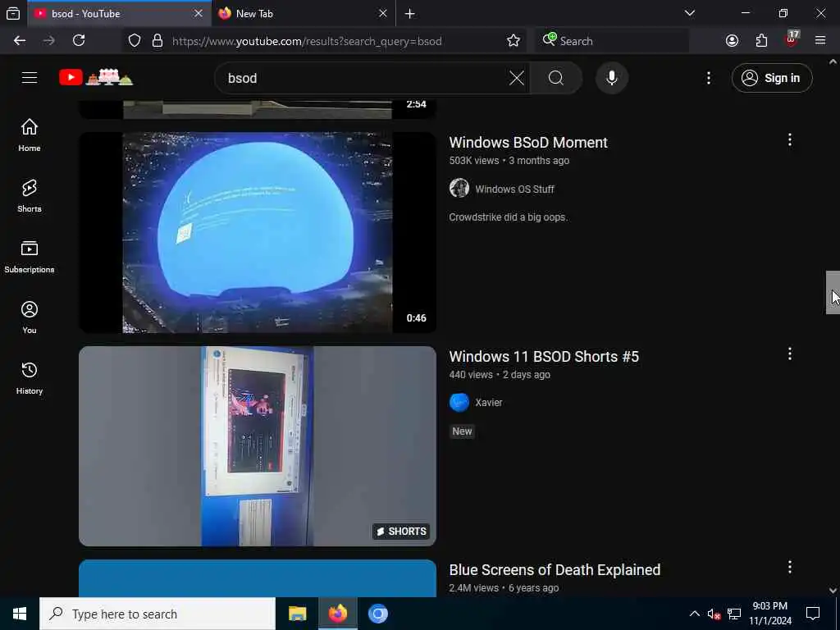Viewport: 840px width, 630px height.
Task: Click the YouTube search magnifier button
Action: tap(556, 78)
